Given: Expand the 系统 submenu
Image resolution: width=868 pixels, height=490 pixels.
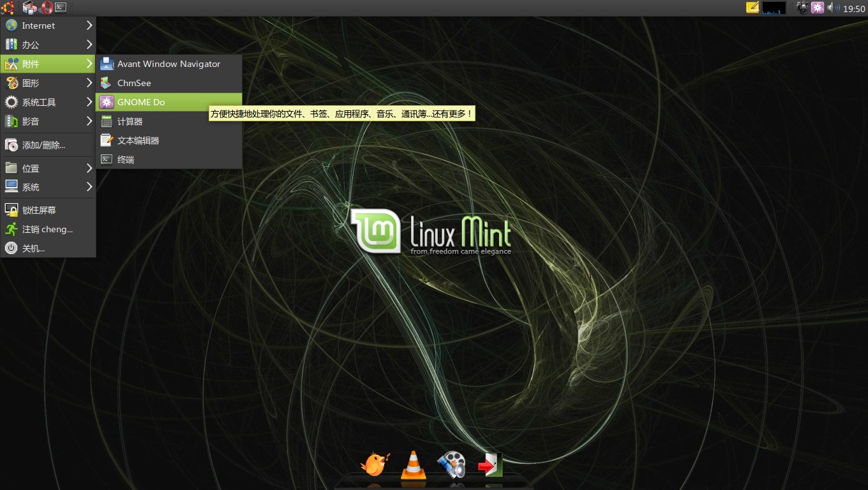Looking at the screenshot, I should pos(49,187).
